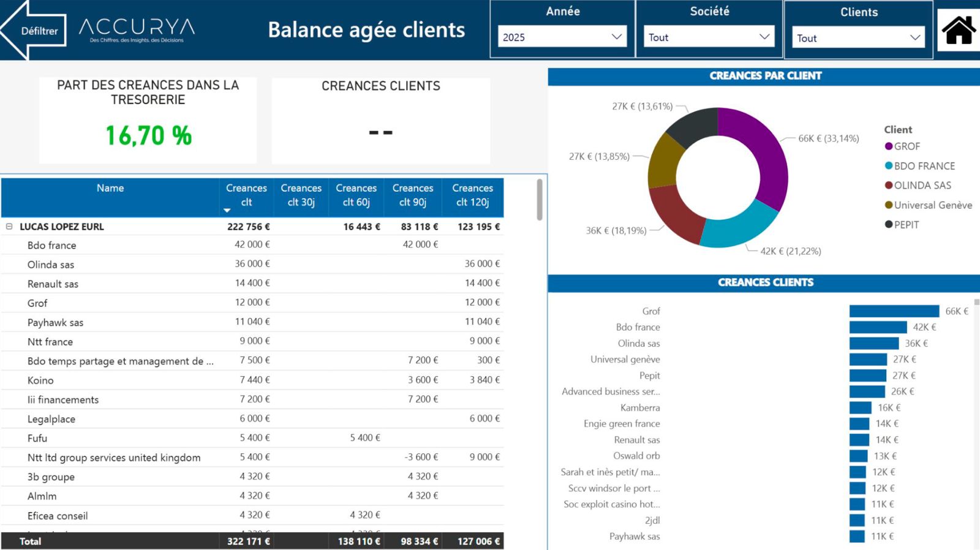Select GROF legend color marker
This screenshot has width=980, height=550.
[x=889, y=146]
